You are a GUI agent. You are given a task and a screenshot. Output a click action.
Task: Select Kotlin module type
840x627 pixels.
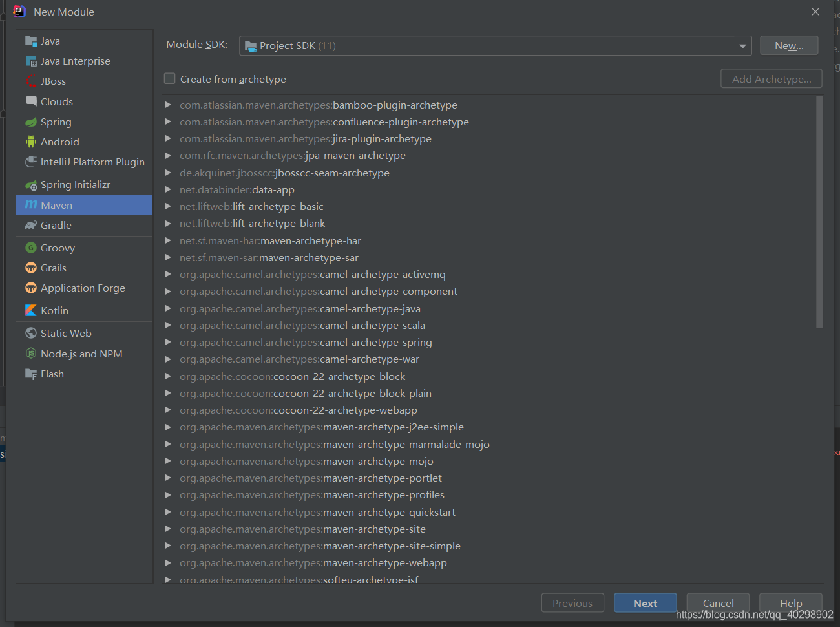85,310
